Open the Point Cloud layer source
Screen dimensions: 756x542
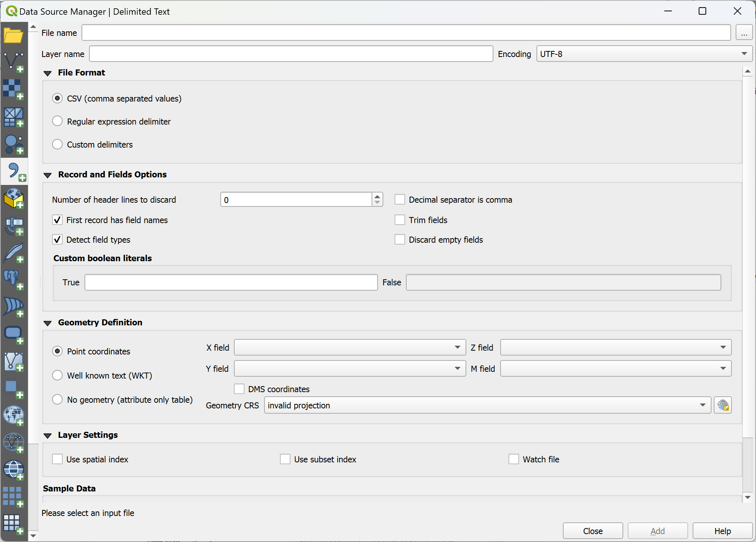[x=14, y=144]
